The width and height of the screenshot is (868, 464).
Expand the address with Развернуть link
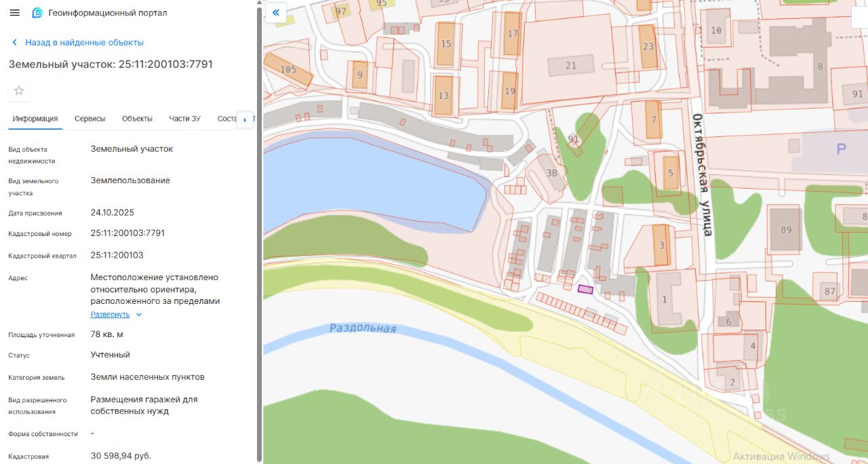click(x=110, y=315)
